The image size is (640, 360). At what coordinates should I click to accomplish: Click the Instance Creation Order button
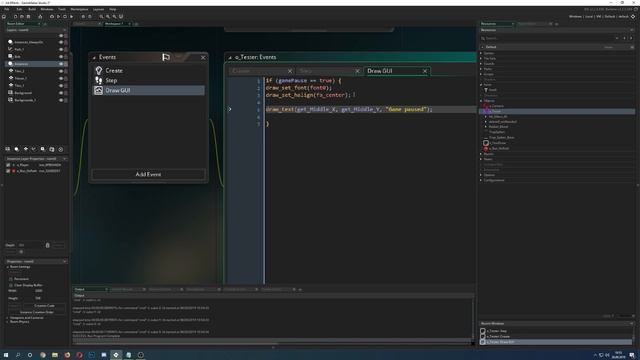(x=37, y=312)
